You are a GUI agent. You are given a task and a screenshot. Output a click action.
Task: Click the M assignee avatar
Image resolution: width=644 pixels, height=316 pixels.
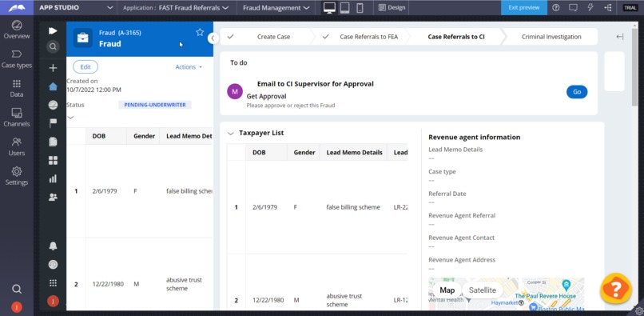[x=235, y=91]
